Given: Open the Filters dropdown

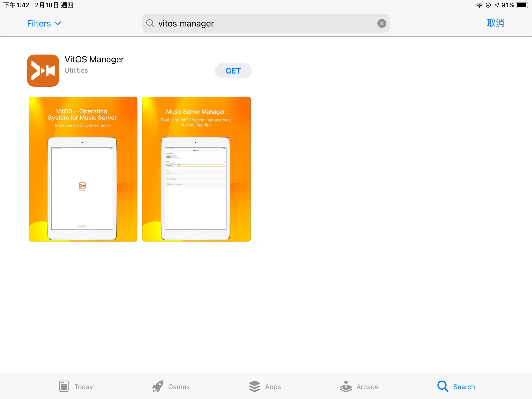Looking at the screenshot, I should click(44, 23).
